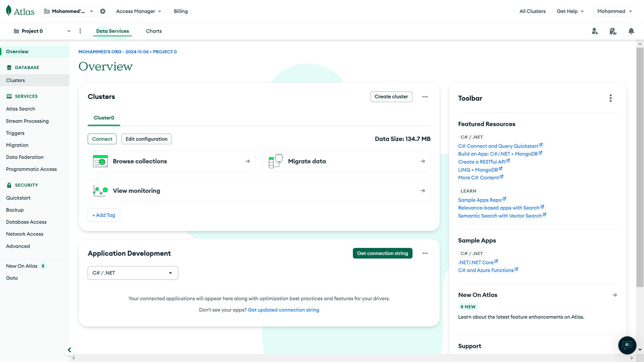This screenshot has height=362, width=644.
Task: Open the notifications bell icon
Action: point(631,31)
